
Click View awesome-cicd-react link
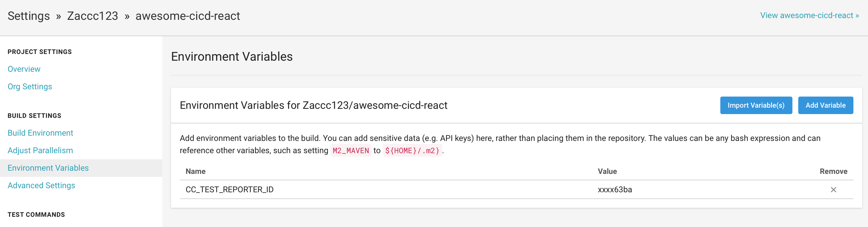tap(809, 15)
